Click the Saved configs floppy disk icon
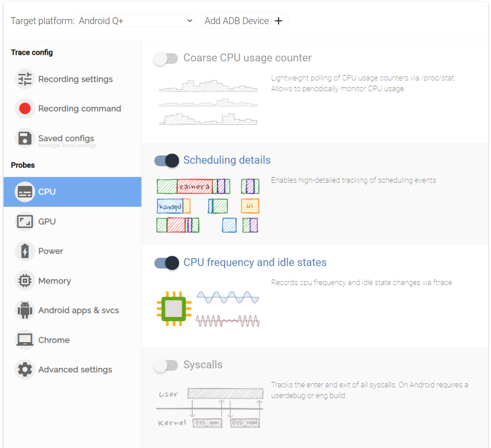The image size is (491, 448). coord(25,139)
